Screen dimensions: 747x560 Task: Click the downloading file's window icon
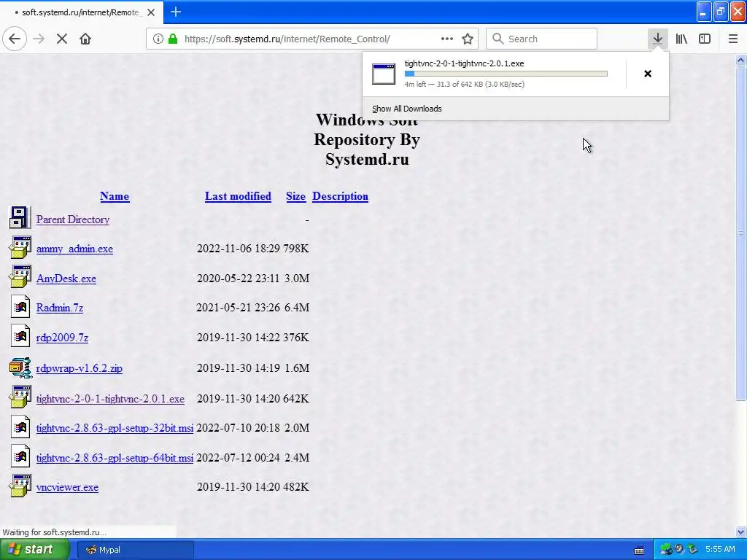(384, 74)
